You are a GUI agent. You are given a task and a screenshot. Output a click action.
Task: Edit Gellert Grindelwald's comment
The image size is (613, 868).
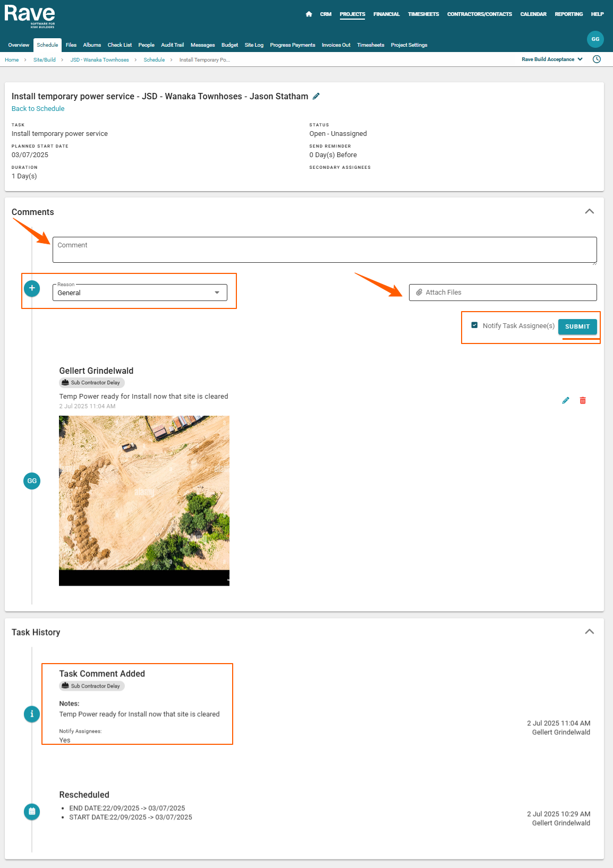pyautogui.click(x=566, y=400)
